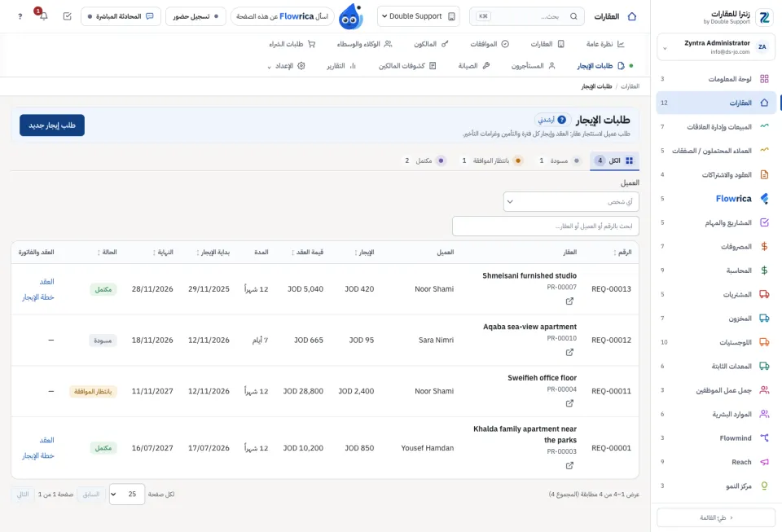Toggle تسجيل حضور attendance check-in button

195,16
